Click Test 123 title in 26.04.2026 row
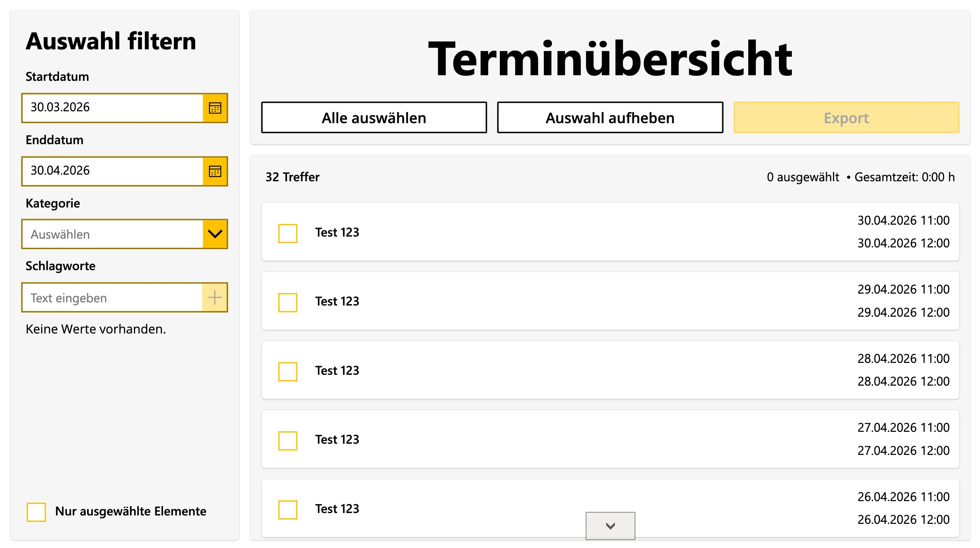 click(337, 509)
